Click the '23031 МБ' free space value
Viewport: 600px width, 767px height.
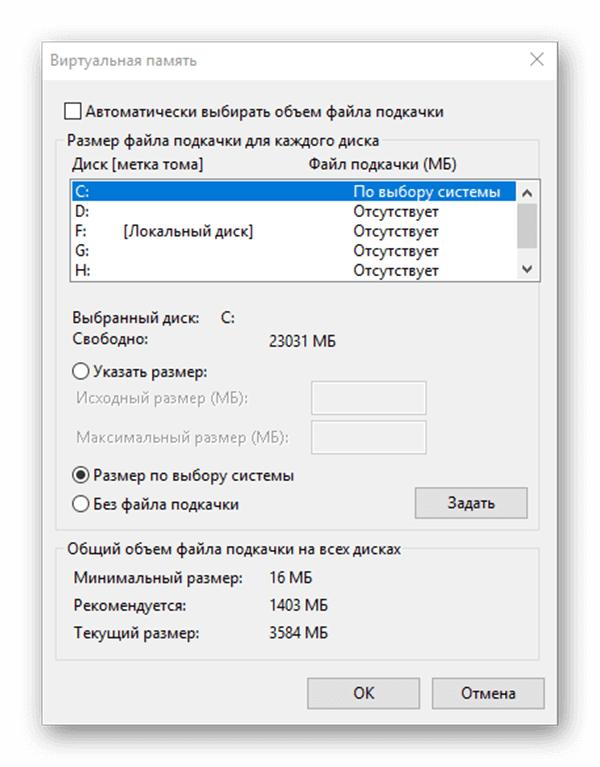302,341
